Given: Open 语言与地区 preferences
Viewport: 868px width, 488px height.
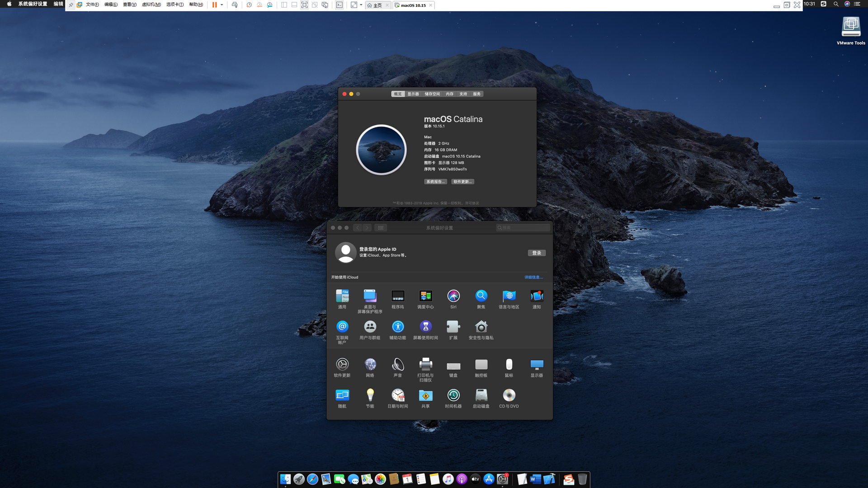Looking at the screenshot, I should [509, 299].
